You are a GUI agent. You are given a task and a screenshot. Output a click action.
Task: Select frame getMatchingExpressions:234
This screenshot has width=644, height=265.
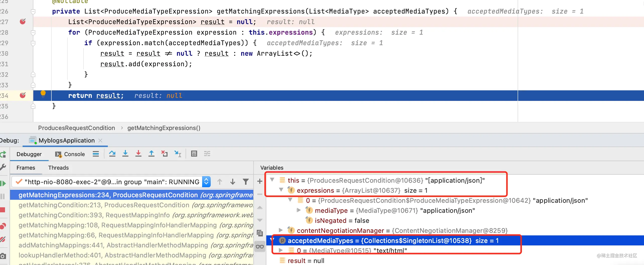tap(132, 195)
